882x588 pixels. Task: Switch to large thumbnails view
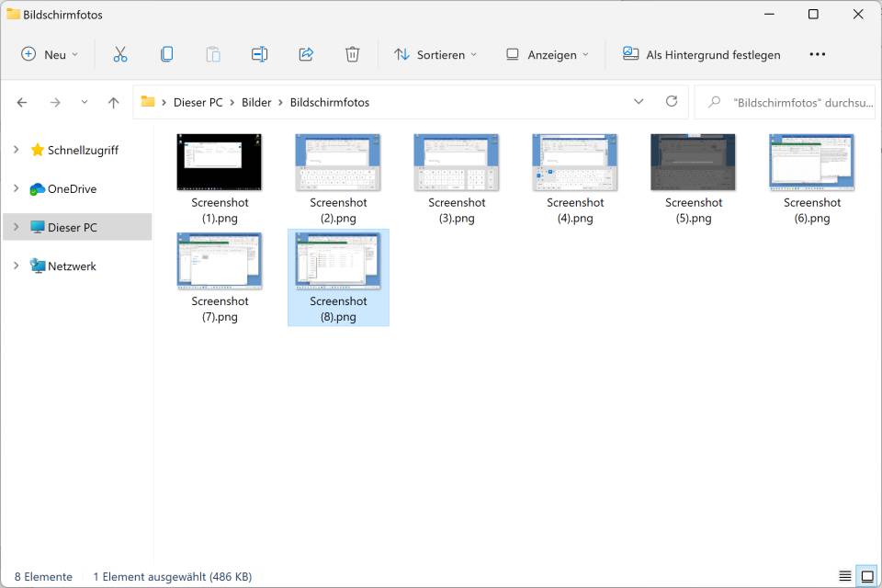tap(866, 576)
